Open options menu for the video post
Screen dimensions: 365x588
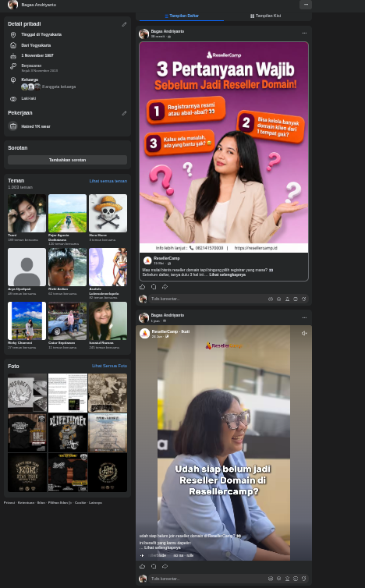click(x=304, y=317)
